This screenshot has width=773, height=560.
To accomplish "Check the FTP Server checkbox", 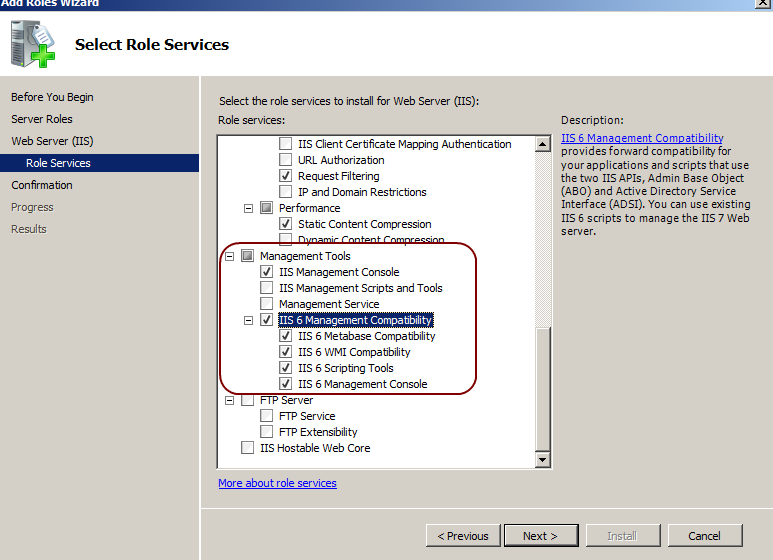I will coord(247,400).
